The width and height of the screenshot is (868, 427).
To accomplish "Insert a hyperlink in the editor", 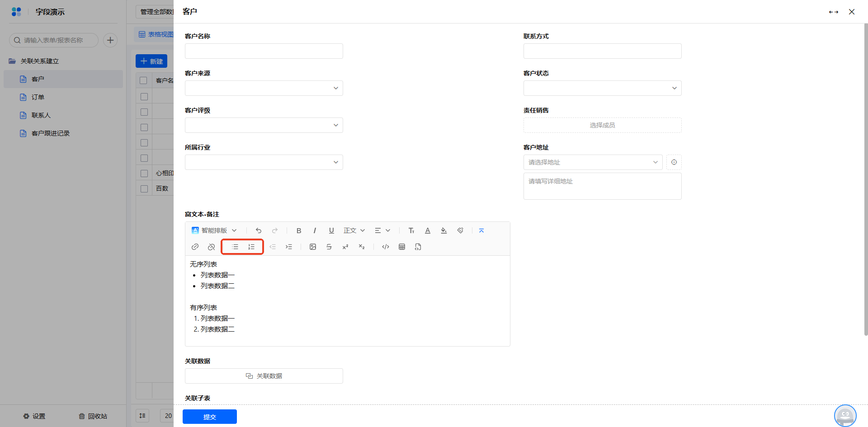I will click(195, 247).
